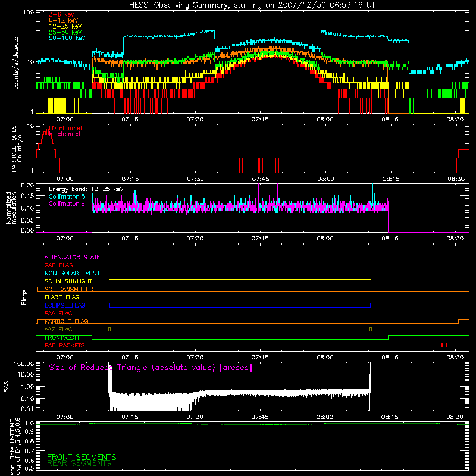This screenshot has width=476, height=476.
Task: Select the FLARE FLAG label
Action: [x=62, y=297]
